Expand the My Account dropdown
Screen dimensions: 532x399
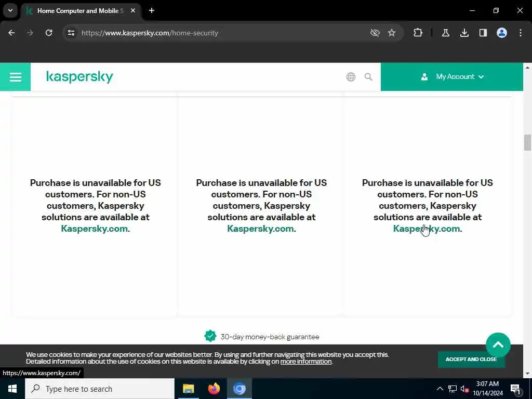coord(452,77)
